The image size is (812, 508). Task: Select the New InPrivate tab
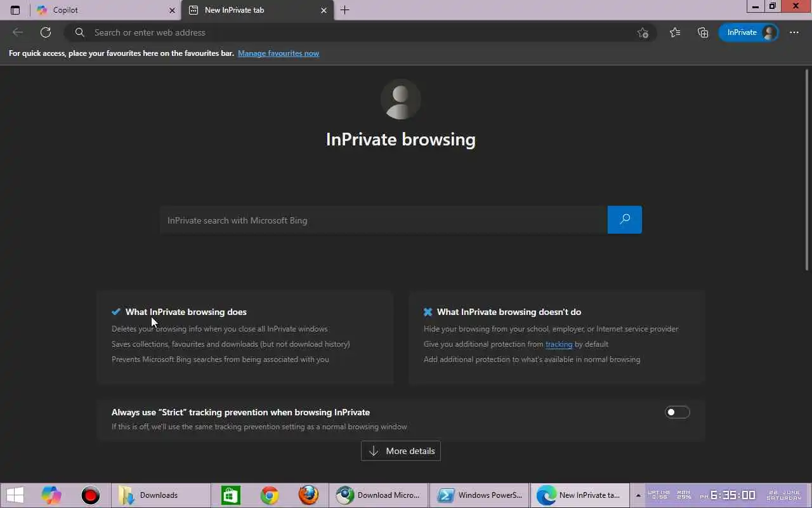click(x=257, y=10)
